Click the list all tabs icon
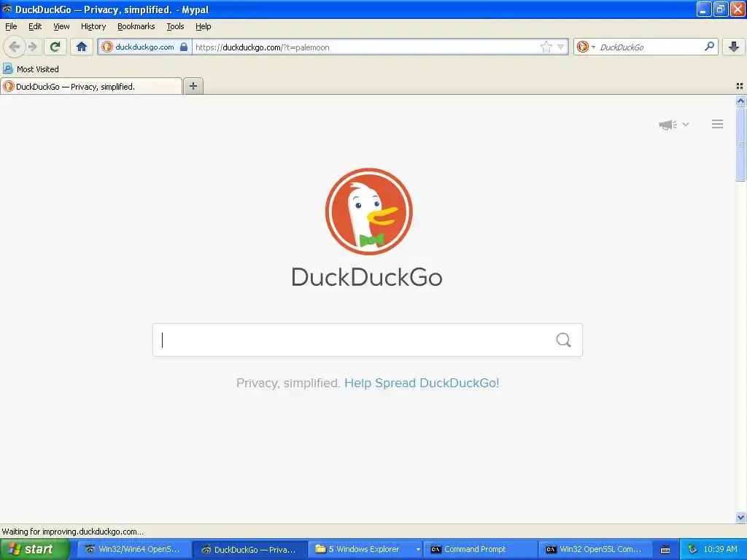The image size is (747, 560). 740,86
